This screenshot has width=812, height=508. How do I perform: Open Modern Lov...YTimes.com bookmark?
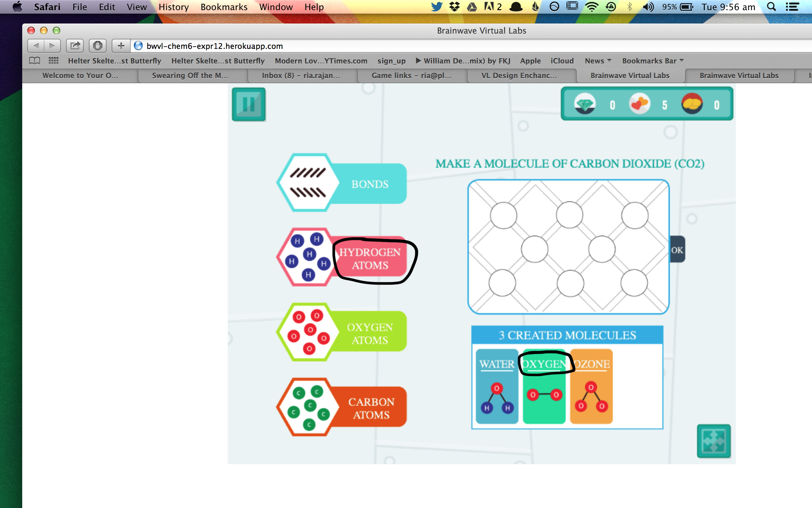coord(321,61)
